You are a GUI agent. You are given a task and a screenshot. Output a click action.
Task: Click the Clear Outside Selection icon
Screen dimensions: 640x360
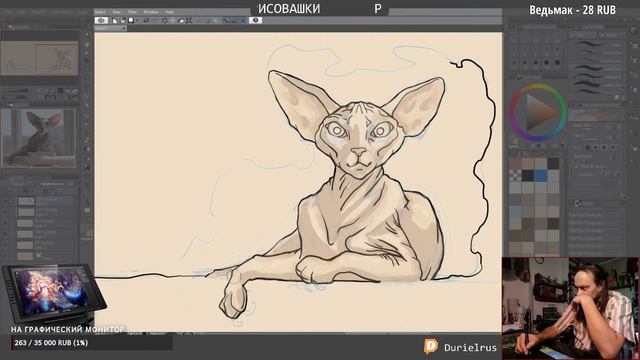(x=172, y=20)
